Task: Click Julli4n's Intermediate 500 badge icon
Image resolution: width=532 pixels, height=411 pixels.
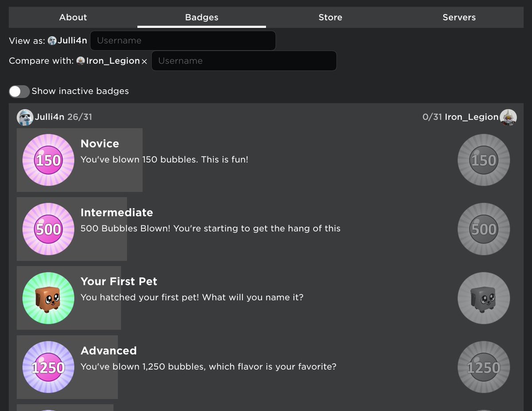Action: [x=48, y=229]
